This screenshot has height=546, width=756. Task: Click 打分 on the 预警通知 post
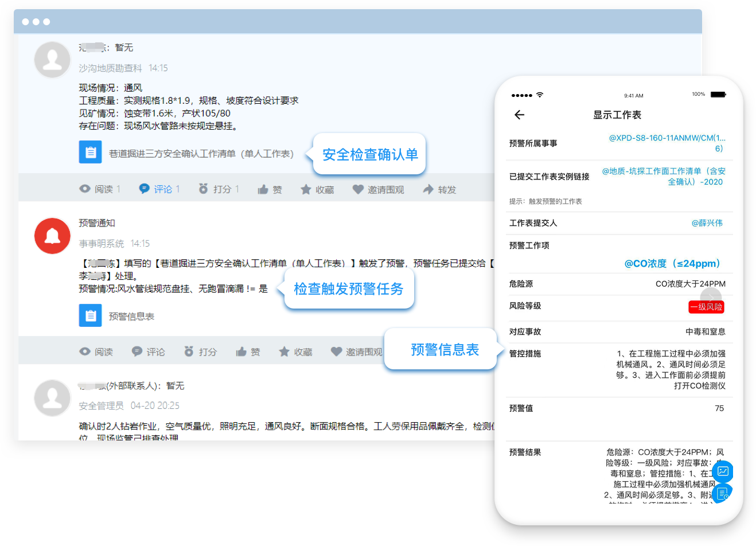point(200,352)
